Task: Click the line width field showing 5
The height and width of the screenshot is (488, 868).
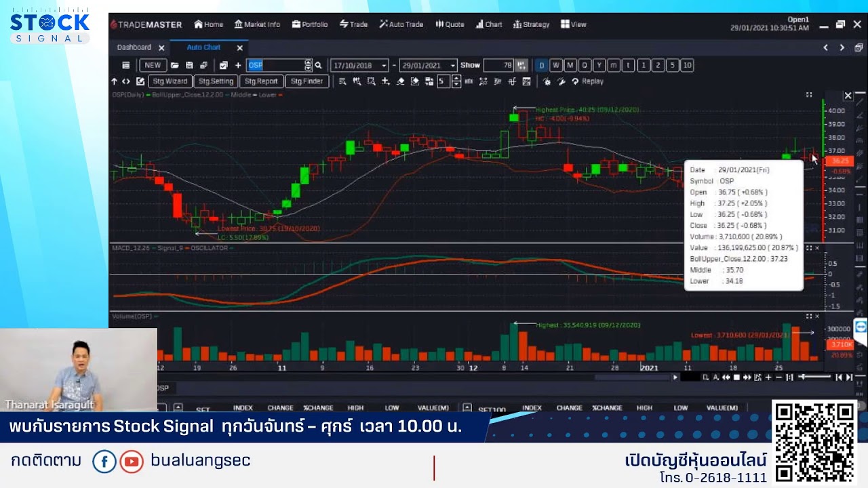Action: (x=443, y=81)
